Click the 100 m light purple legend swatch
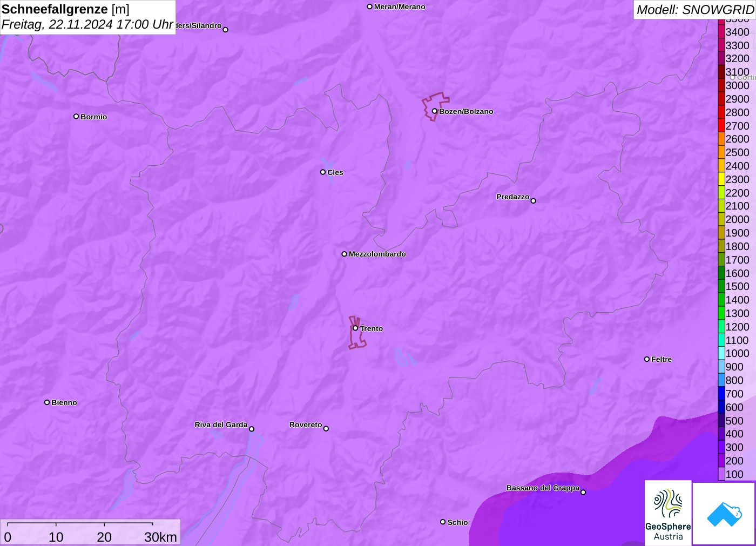Screen dimensions: 756x546 click(721, 474)
